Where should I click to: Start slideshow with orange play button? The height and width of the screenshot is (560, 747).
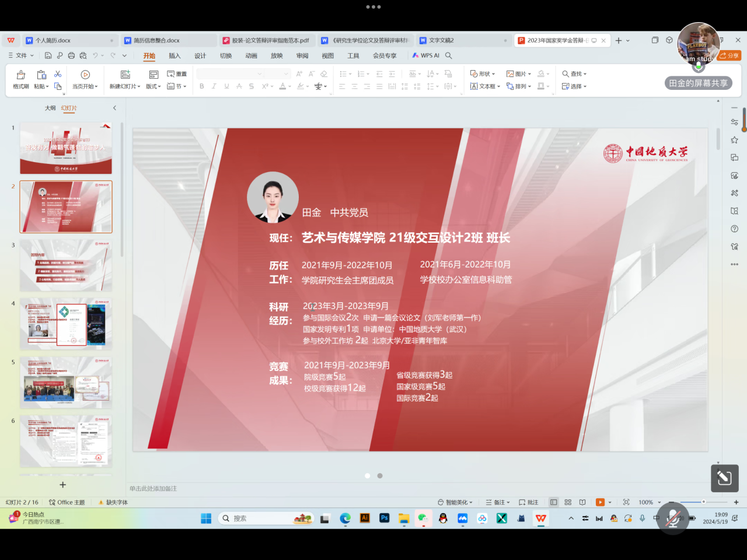pyautogui.click(x=600, y=502)
